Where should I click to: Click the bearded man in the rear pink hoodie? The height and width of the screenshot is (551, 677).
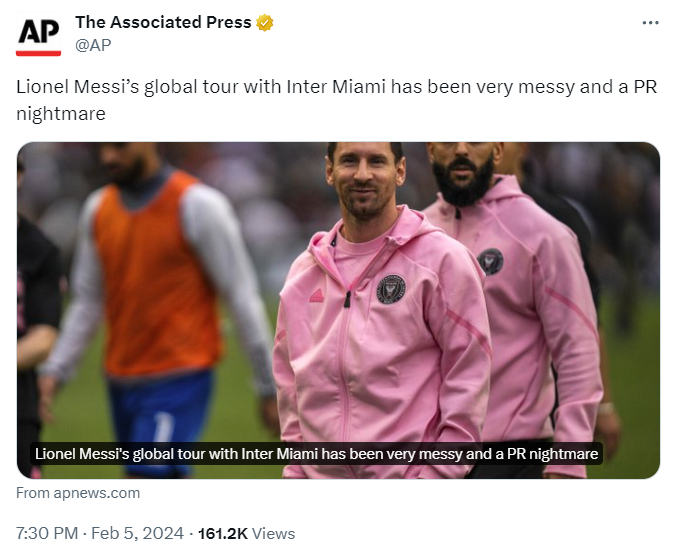coord(520,300)
